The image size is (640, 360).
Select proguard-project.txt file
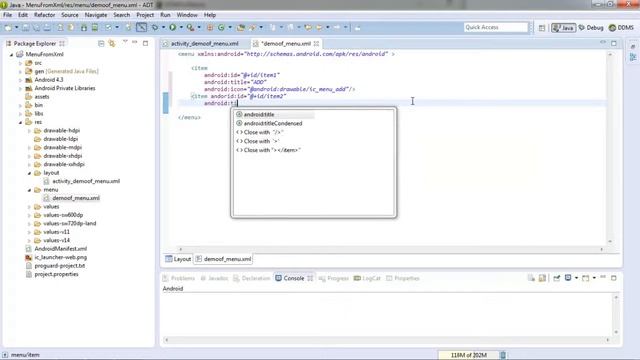[x=60, y=266]
